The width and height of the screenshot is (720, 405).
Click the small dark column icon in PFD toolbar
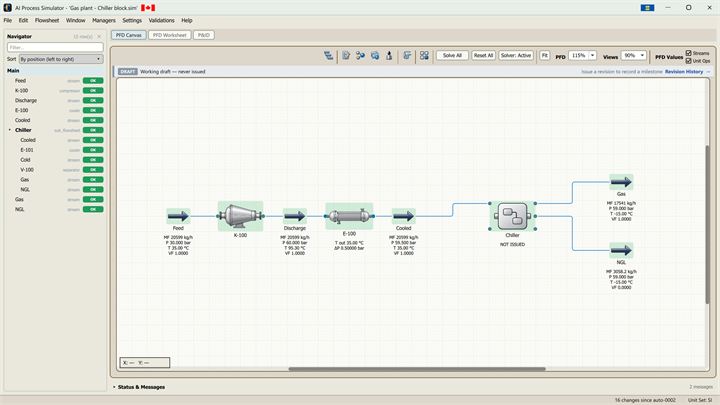(389, 56)
